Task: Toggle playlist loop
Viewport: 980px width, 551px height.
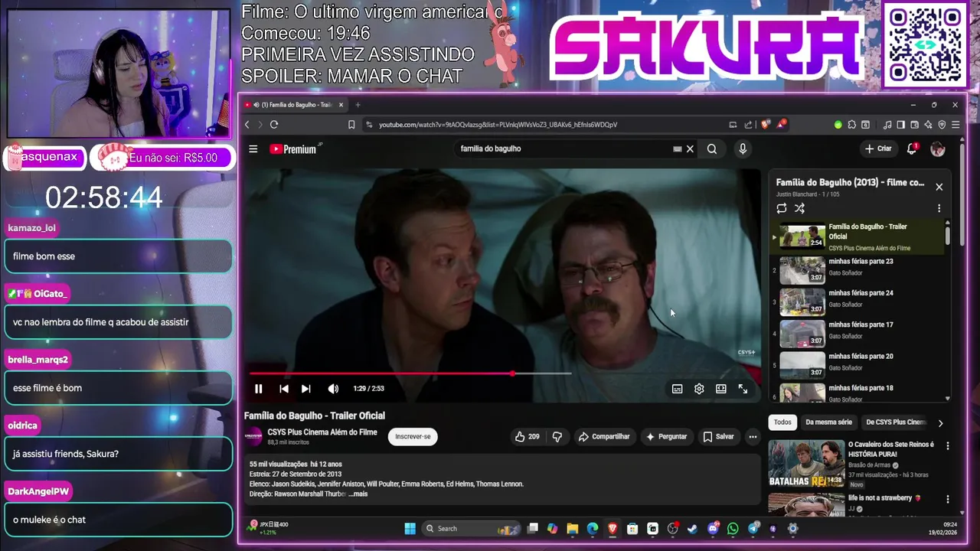Action: tap(782, 208)
